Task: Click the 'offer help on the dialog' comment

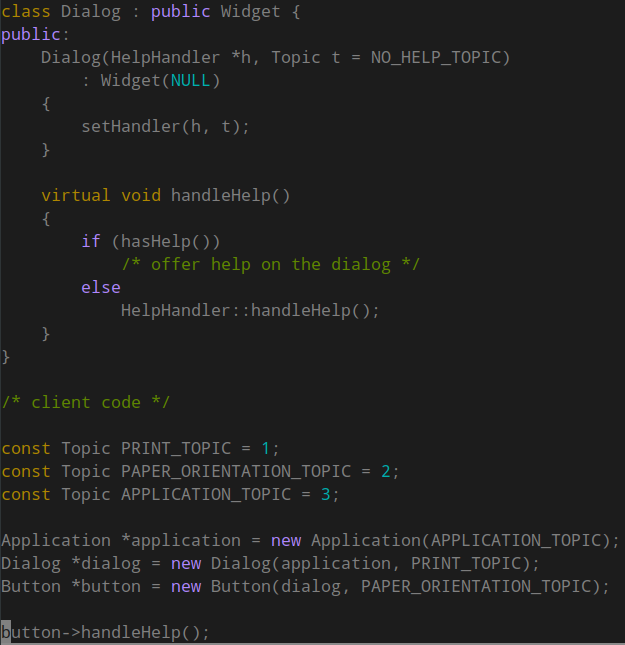Action: pyautogui.click(x=270, y=264)
